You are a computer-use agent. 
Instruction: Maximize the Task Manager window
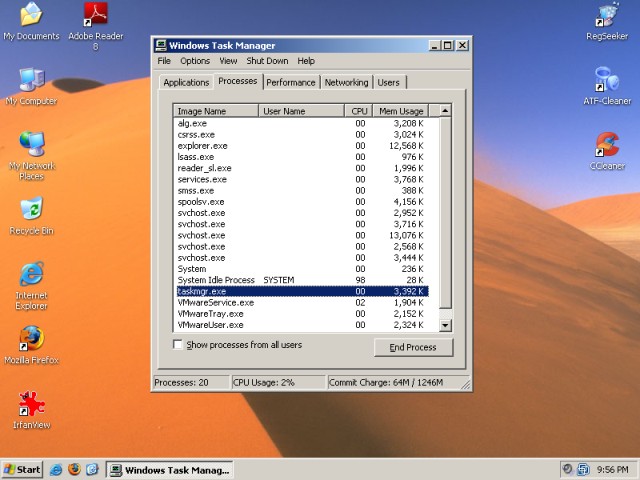[448, 45]
